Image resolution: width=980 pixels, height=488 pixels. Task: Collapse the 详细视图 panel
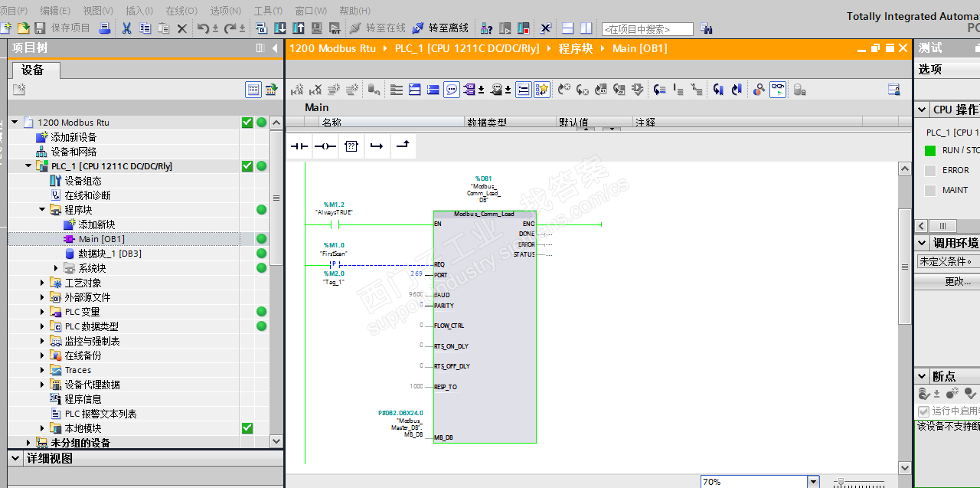point(15,458)
